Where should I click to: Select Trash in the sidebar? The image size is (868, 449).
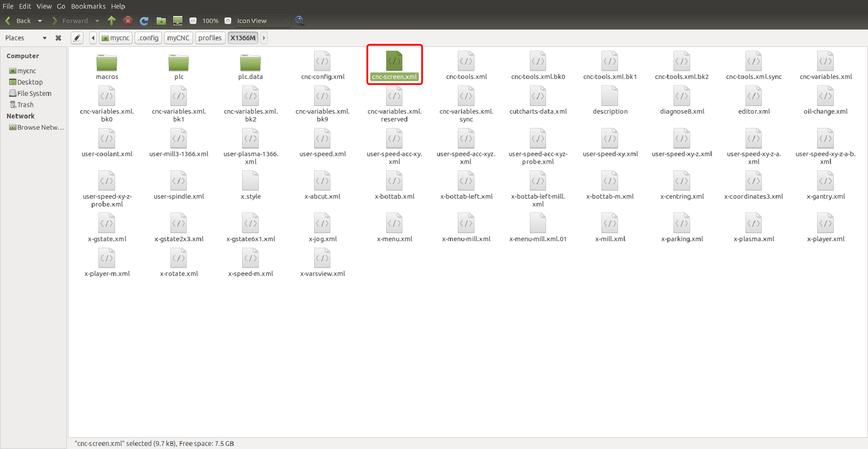pyautogui.click(x=25, y=105)
